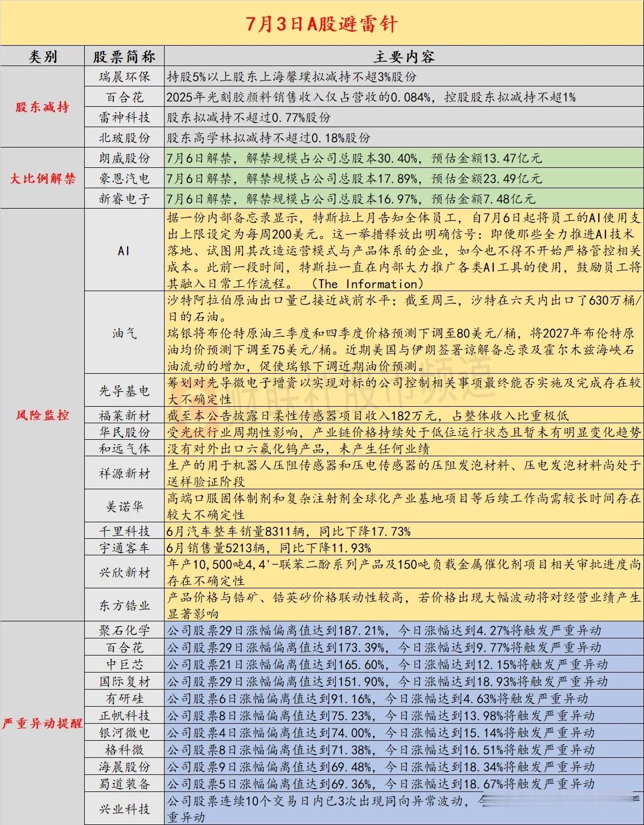Viewport: 644px width, 825px height.
Task: Click the 风险监控 category cell
Action: pos(42,415)
